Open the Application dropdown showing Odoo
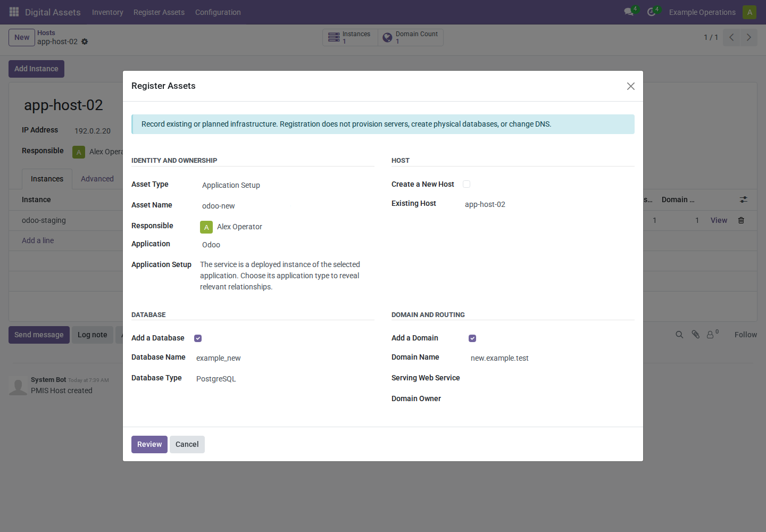 point(287,245)
